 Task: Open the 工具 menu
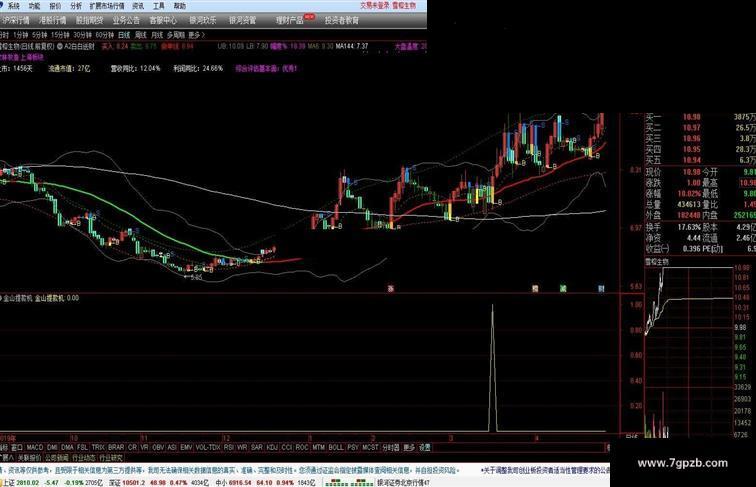tap(159, 6)
